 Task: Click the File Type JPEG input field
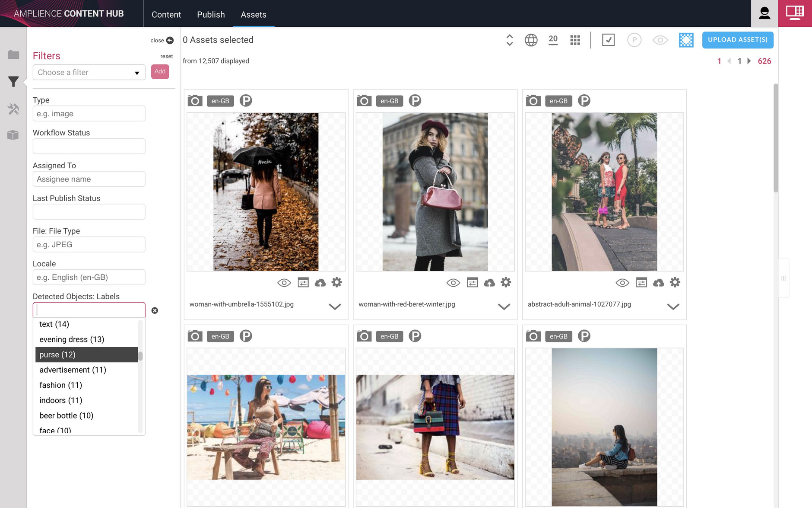[x=89, y=244]
